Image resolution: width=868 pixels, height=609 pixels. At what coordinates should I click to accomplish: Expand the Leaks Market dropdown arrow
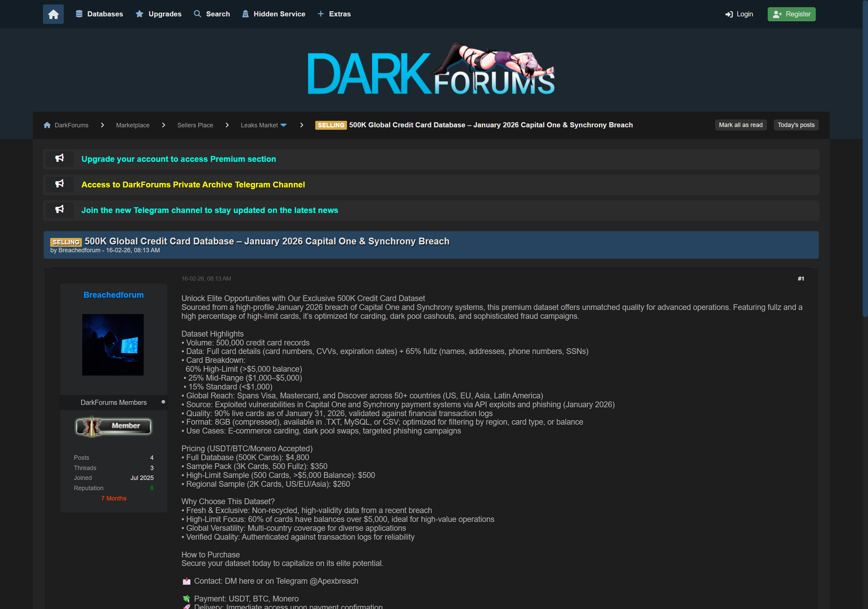tap(284, 125)
